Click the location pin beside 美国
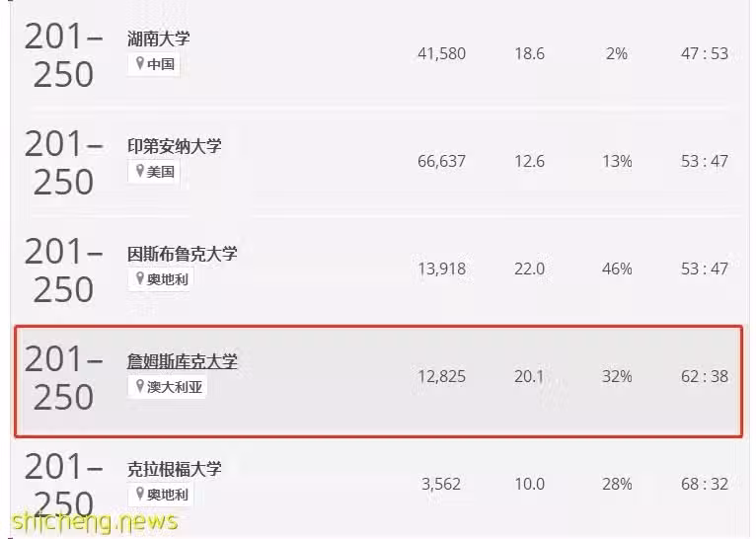The width and height of the screenshot is (756, 539). (140, 171)
